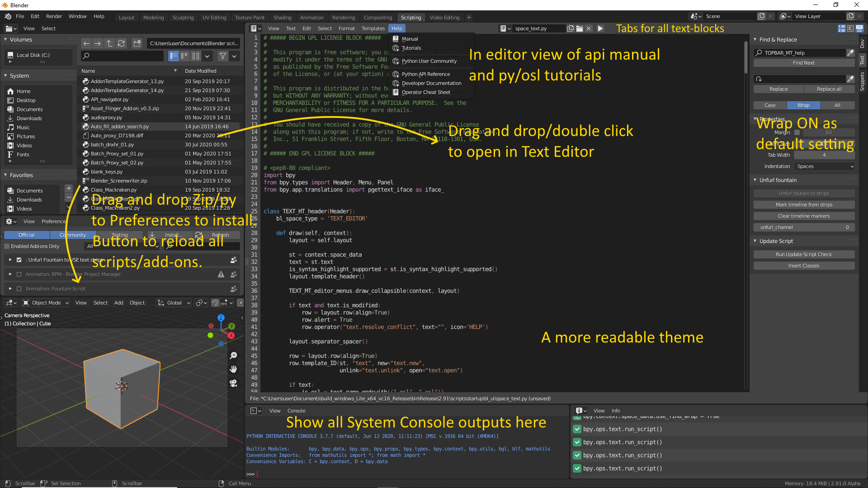The width and height of the screenshot is (868, 488).
Task: Enable Animation: BPM add-on checkbox
Action: click(x=19, y=274)
